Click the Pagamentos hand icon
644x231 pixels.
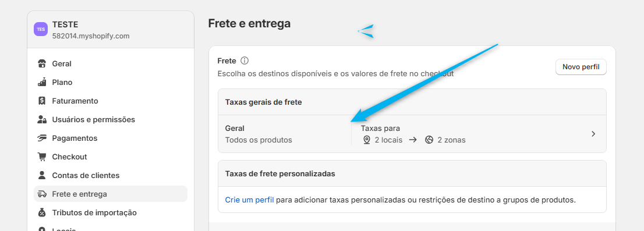tap(42, 138)
